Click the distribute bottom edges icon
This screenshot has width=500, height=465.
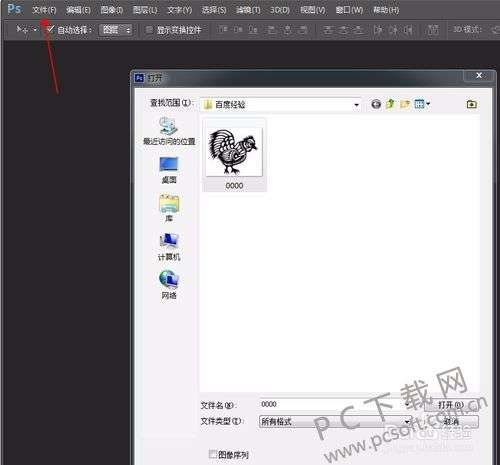358,30
